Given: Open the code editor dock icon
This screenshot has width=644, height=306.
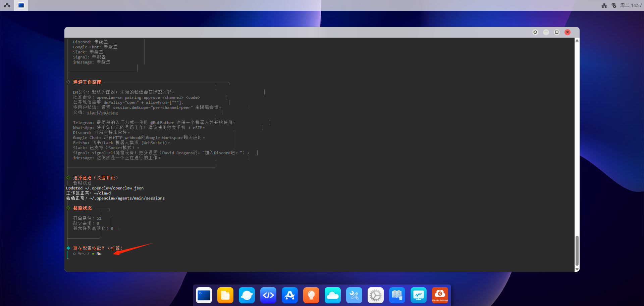Looking at the screenshot, I should tap(268, 295).
